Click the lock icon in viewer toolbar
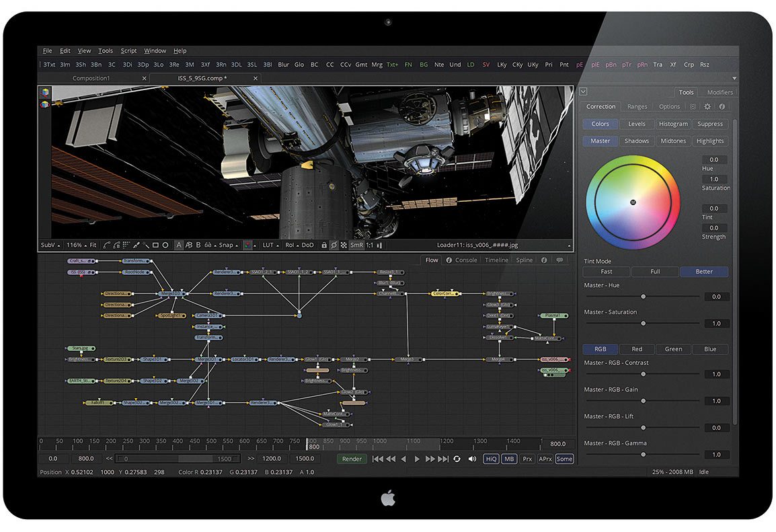This screenshot has width=776, height=532. coord(324,245)
